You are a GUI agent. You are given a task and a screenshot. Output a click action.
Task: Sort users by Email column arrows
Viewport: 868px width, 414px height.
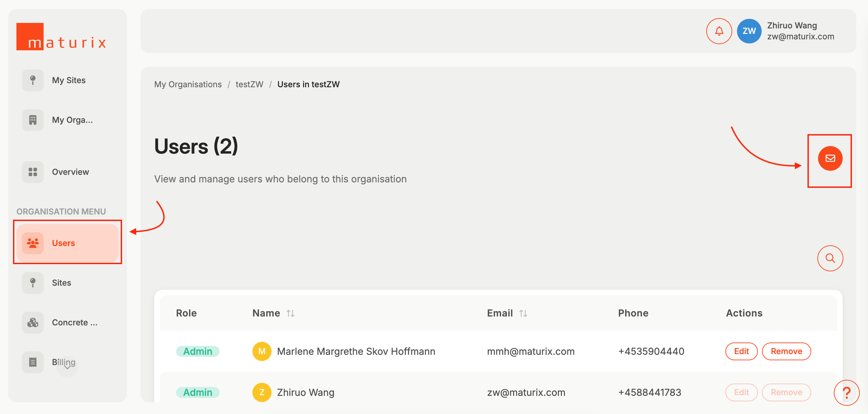(523, 313)
